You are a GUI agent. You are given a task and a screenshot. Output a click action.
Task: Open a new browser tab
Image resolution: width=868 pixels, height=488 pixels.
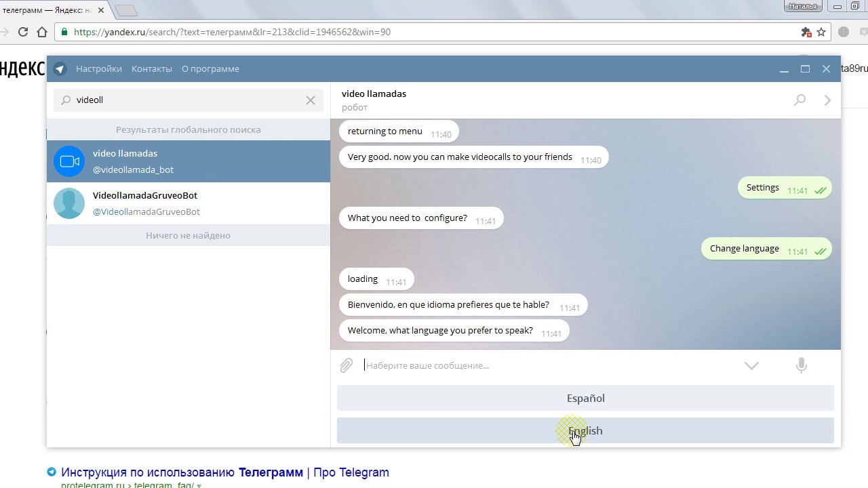pyautogui.click(x=126, y=10)
